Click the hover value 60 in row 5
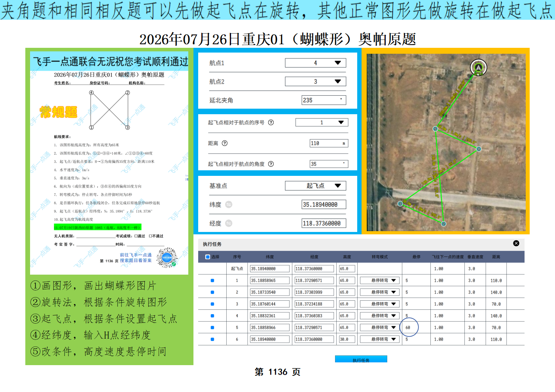This screenshot has width=555, height=392. [408, 328]
